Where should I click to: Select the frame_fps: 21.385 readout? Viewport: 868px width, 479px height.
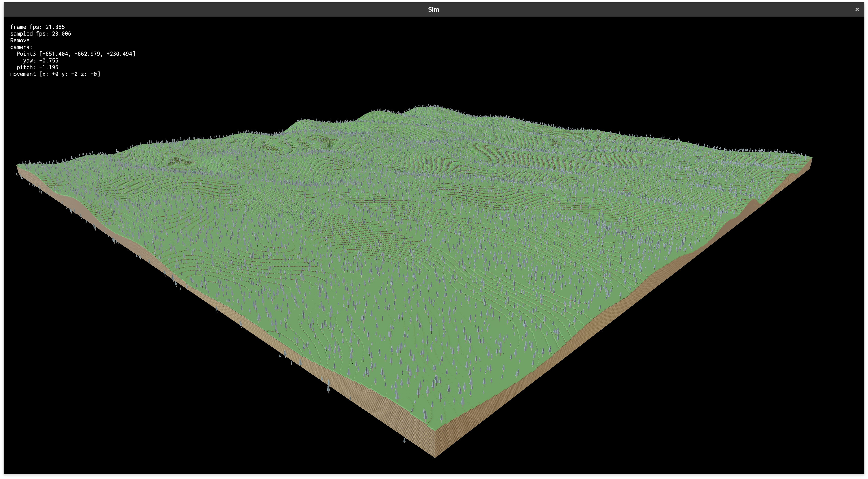37,27
